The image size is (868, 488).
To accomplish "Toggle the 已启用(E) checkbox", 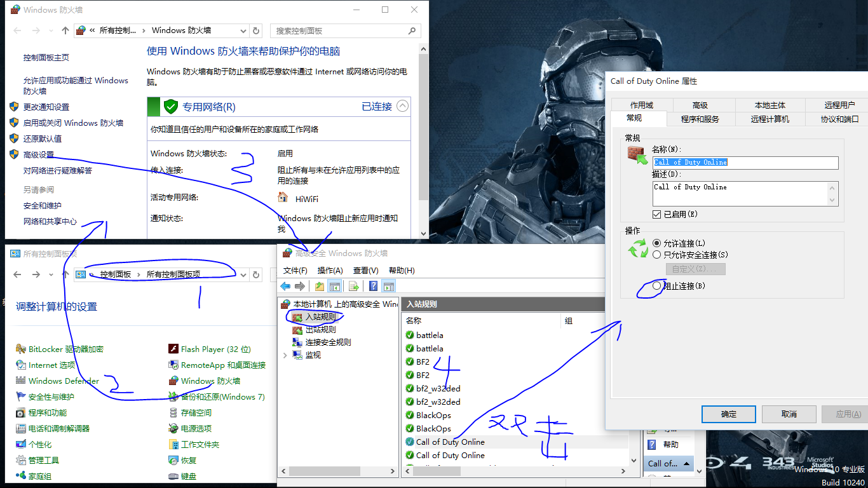I will (x=657, y=214).
